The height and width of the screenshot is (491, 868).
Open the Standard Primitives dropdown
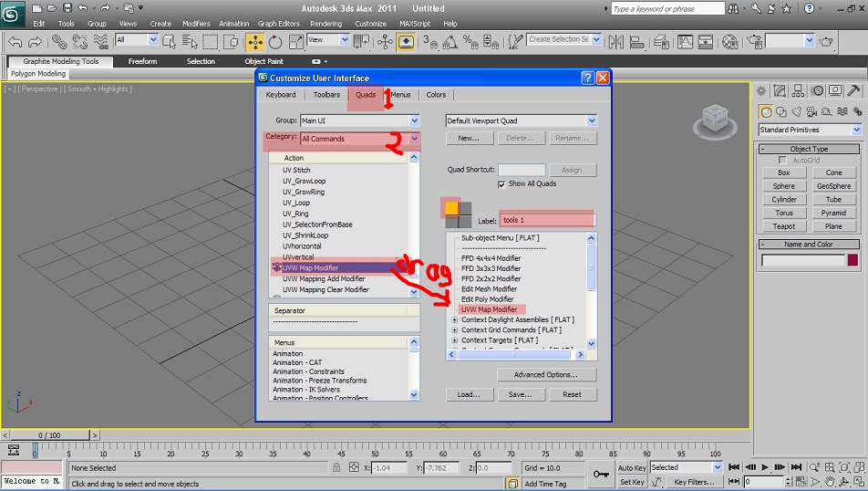[x=810, y=130]
